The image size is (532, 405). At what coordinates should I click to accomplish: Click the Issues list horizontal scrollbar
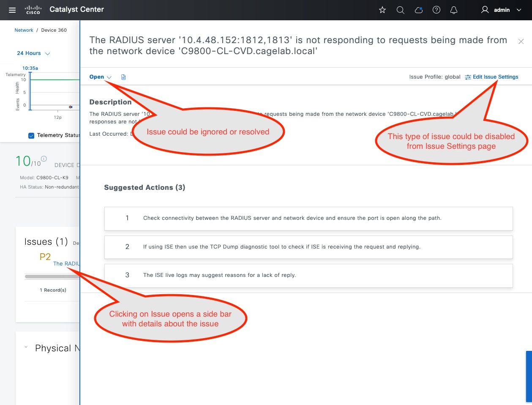click(52, 276)
